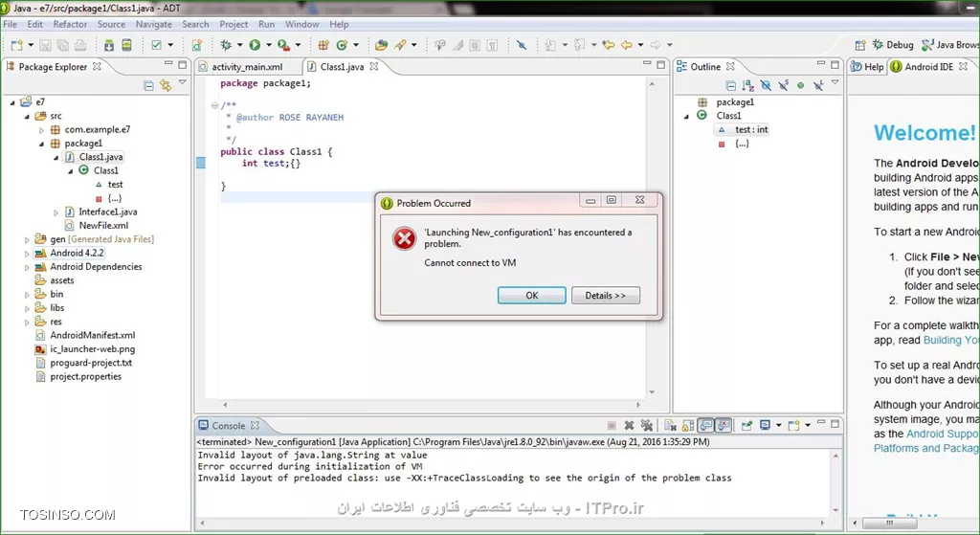Click the Collapse All icon in Outline
This screenshot has width=980, height=535.
(730, 85)
